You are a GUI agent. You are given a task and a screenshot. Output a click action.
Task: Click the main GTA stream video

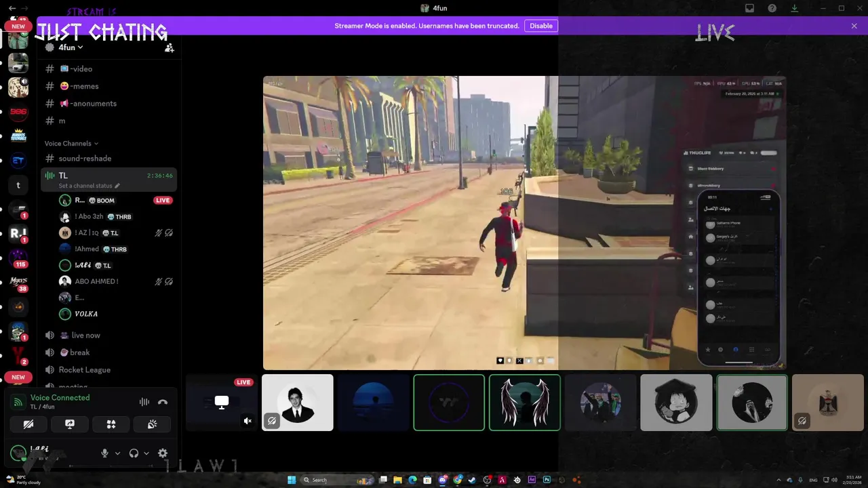(524, 223)
